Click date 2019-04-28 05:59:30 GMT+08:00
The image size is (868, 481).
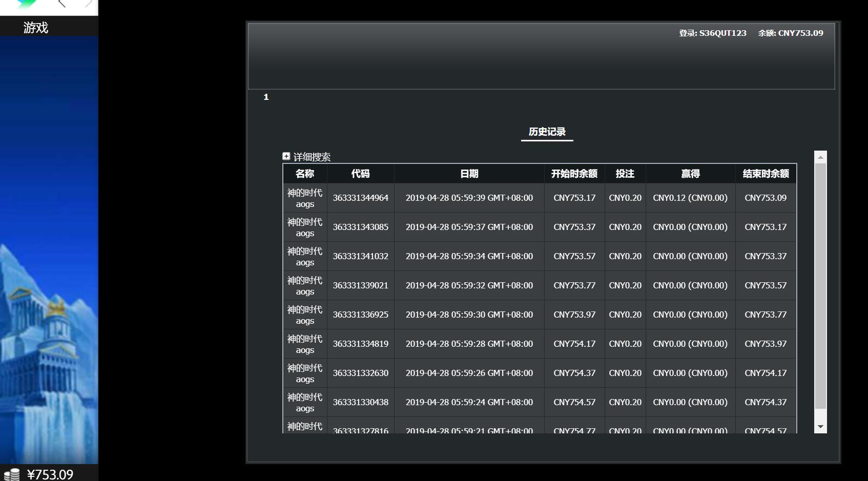469,315
